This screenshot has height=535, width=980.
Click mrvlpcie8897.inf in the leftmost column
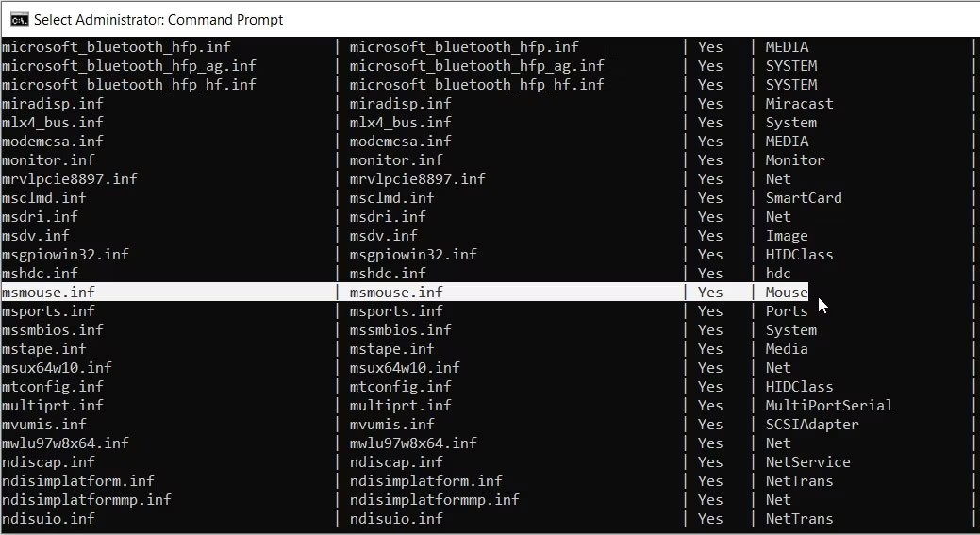[x=70, y=179]
